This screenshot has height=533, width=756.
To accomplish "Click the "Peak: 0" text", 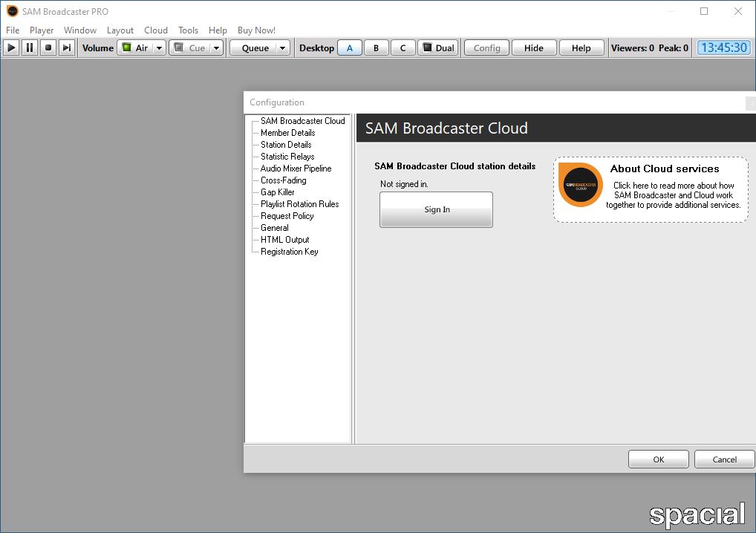I will click(674, 48).
